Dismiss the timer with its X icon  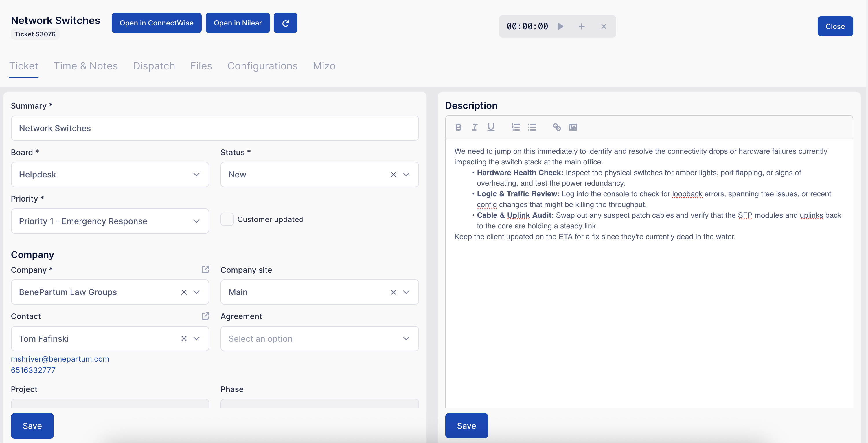tap(604, 26)
